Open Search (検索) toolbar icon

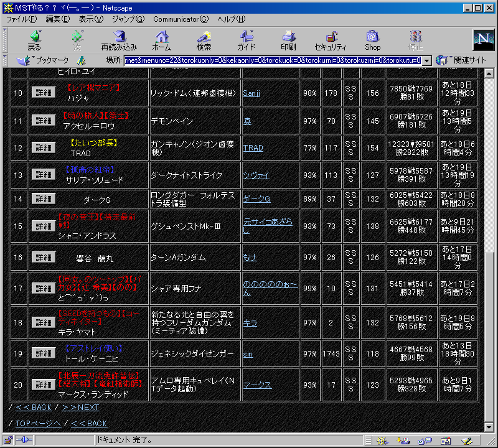tap(204, 40)
